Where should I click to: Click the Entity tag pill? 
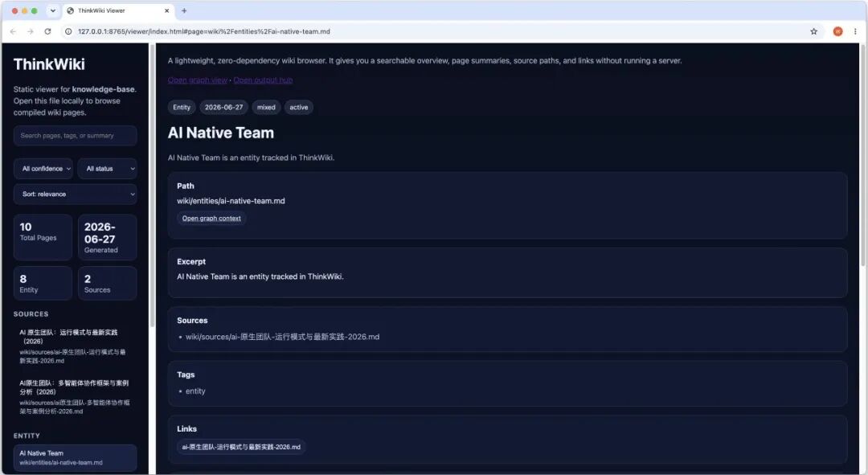tap(182, 108)
